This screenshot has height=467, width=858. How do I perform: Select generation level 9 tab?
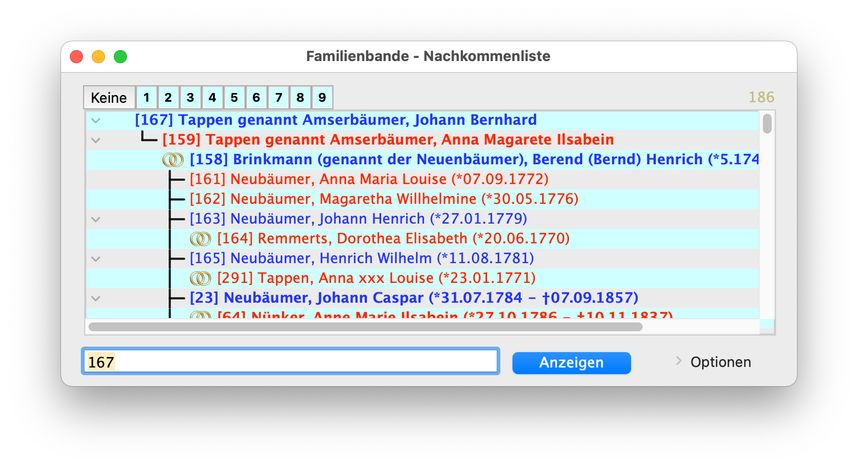click(x=321, y=98)
